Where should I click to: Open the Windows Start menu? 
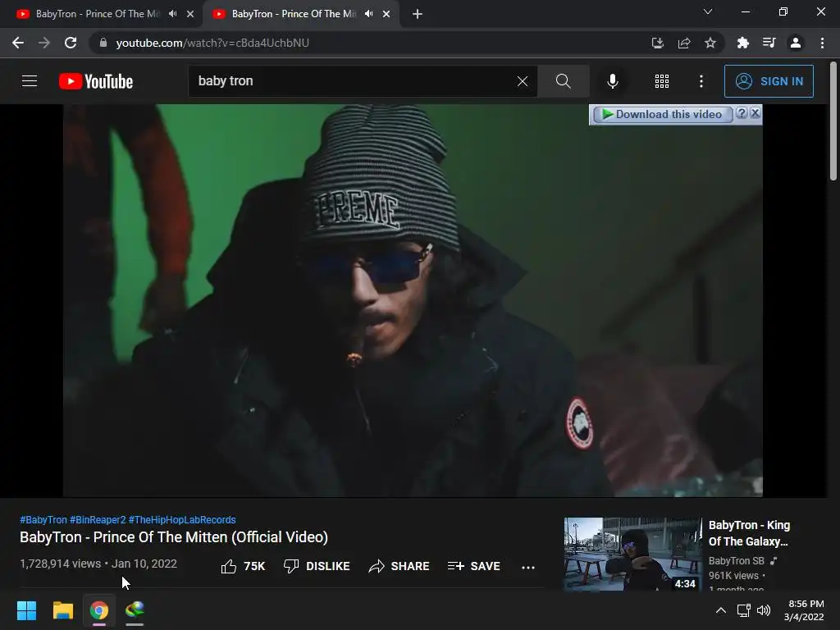tap(26, 610)
